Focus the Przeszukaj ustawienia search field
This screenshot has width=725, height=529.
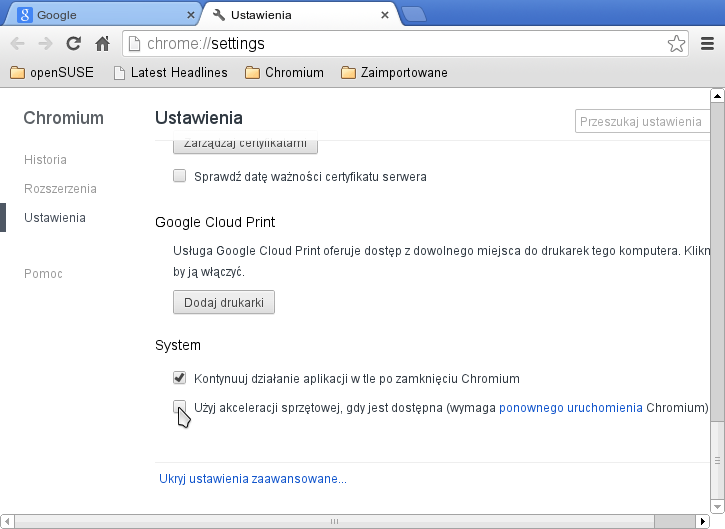tap(642, 122)
